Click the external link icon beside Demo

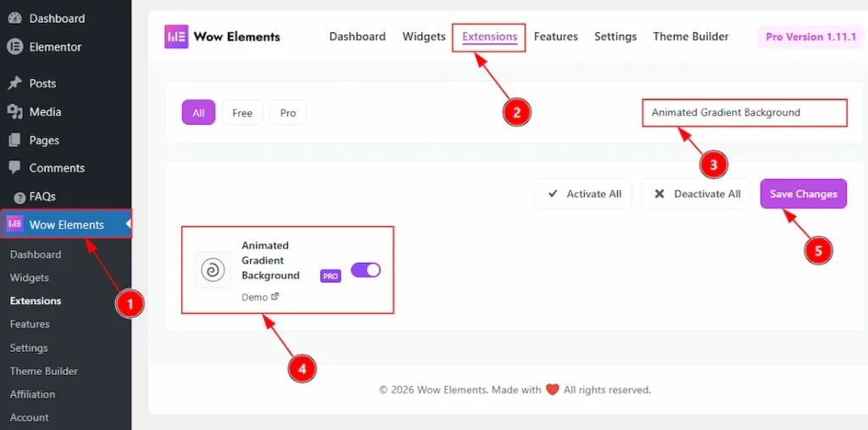[275, 297]
